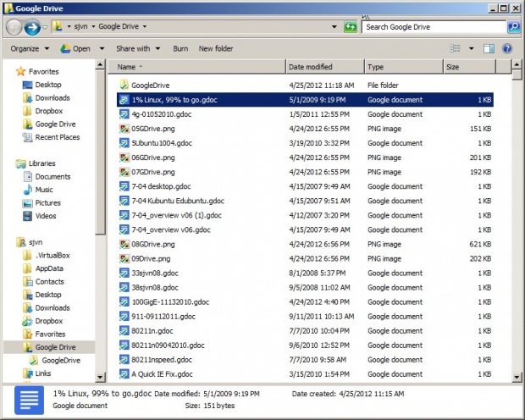Refresh the folder using the green arrows icon
The height and width of the screenshot is (420, 525).
[351, 27]
